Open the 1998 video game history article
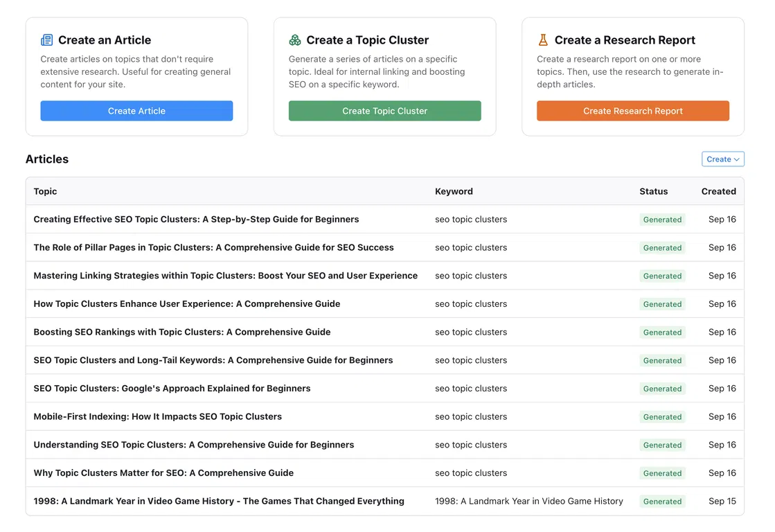 [x=219, y=501]
